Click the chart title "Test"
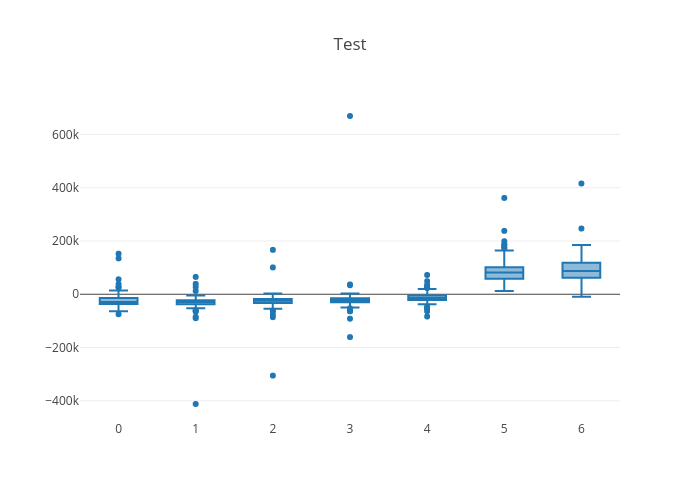This screenshot has height=500, width=700. [350, 45]
